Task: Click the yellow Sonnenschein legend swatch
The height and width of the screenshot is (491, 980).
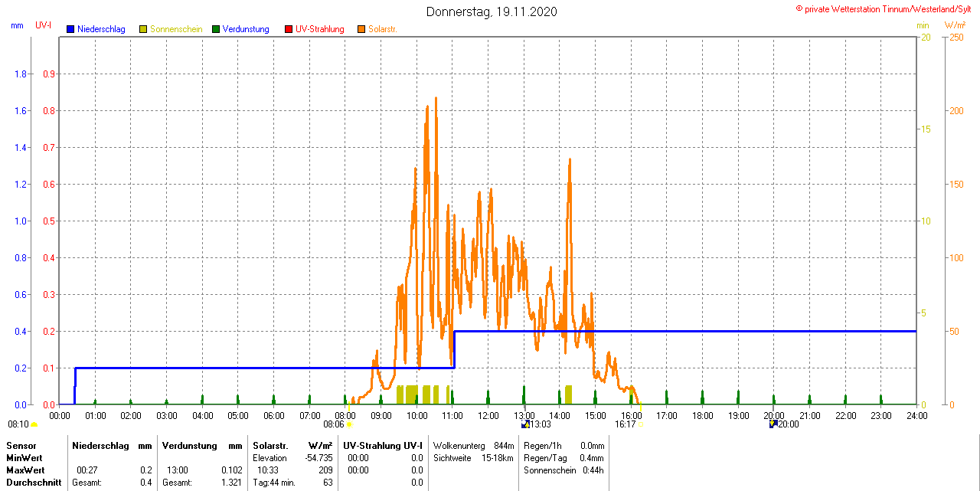Action: tap(143, 29)
